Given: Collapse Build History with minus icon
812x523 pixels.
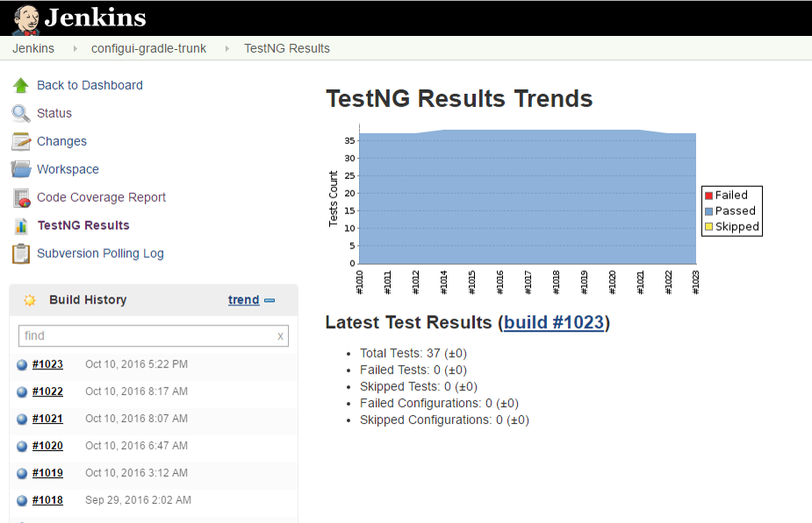Looking at the screenshot, I should pos(269,300).
